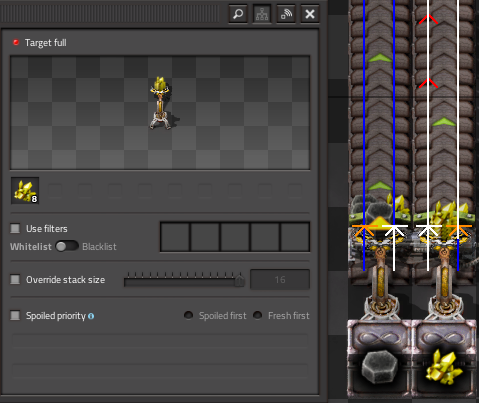Screen dimensions: 479x403
Task: Close the inserter window with X
Action: [x=310, y=14]
